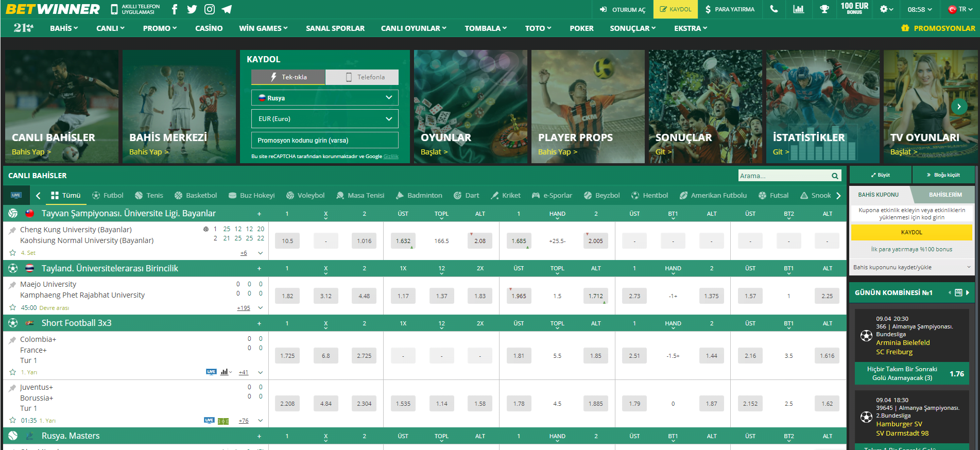Open the statistics bar chart icon
Viewport: 980px width, 450px height.
click(798, 9)
